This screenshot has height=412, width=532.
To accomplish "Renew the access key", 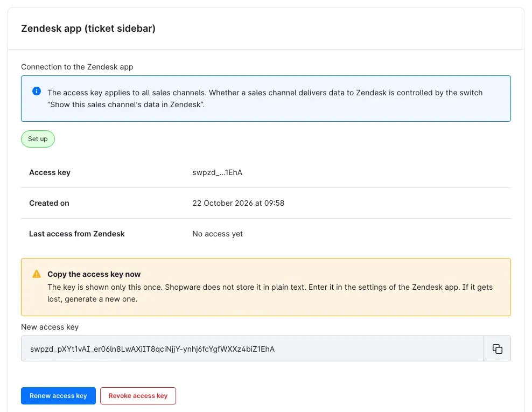I will pos(58,396).
